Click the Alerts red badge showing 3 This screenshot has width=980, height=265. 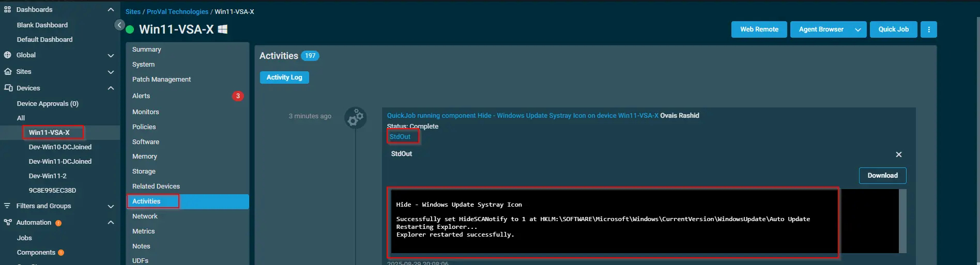(x=238, y=96)
